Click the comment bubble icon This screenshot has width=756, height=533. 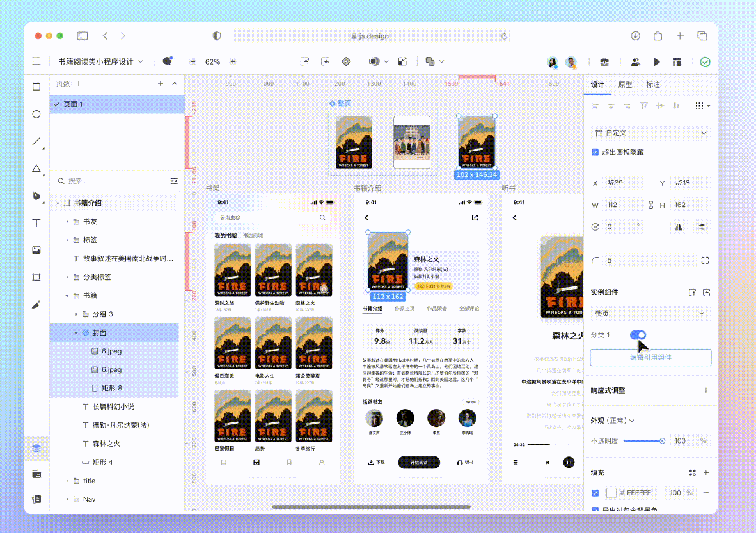168,61
